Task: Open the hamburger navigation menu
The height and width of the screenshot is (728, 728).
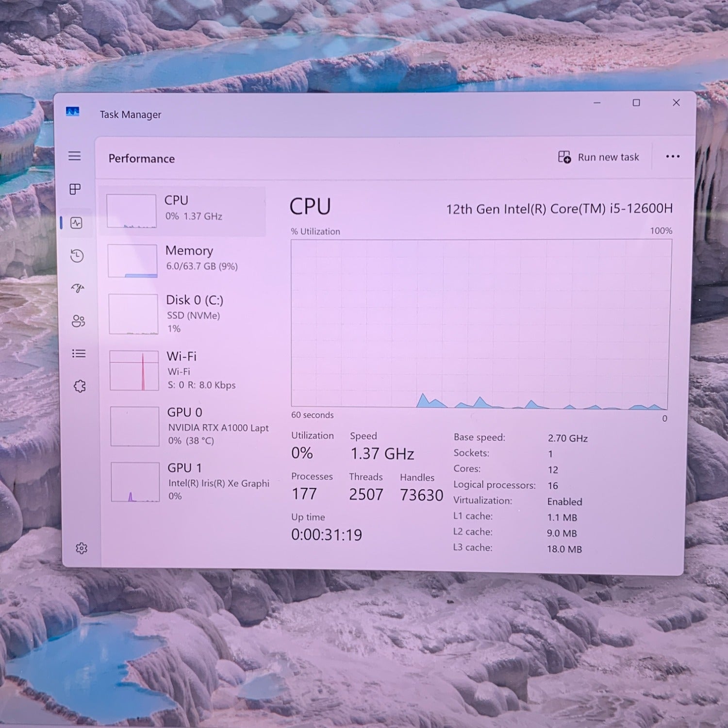Action: [x=74, y=156]
